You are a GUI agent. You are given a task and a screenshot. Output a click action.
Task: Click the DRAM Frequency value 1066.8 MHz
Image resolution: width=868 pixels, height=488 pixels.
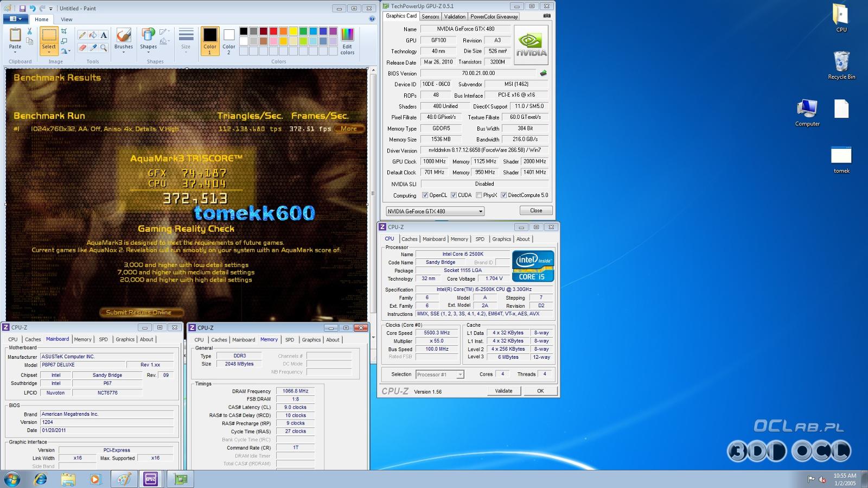(295, 391)
